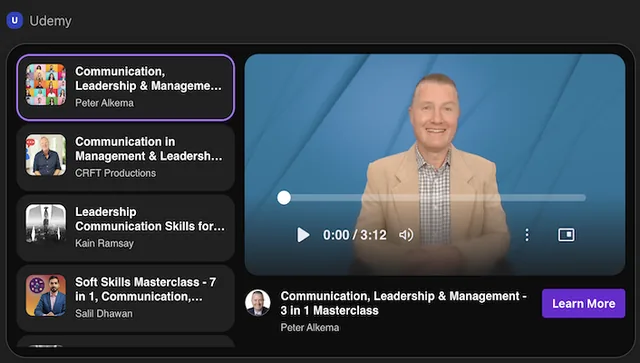Click the instructor avatar beside the video title
This screenshot has height=363, width=640.
(x=258, y=303)
